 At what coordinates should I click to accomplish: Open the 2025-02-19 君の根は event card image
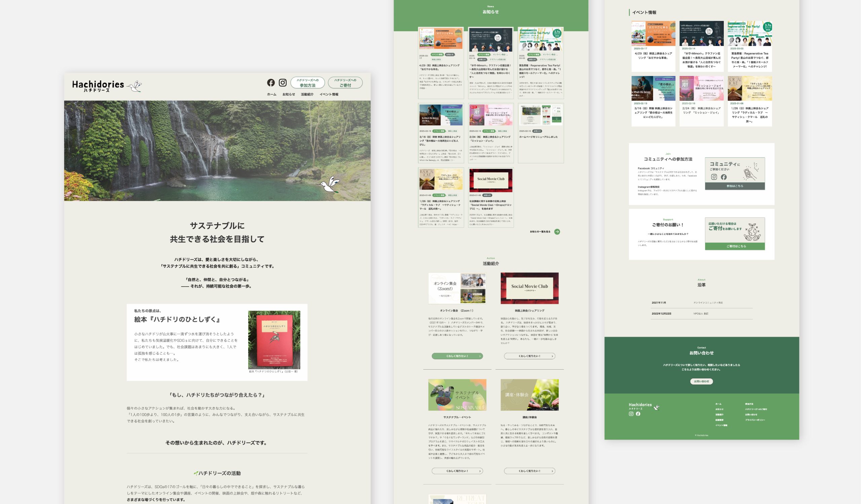coord(653,88)
